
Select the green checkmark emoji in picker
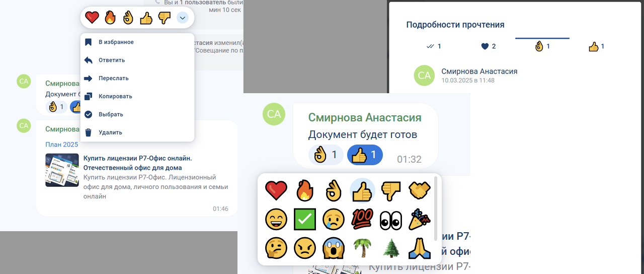click(304, 219)
